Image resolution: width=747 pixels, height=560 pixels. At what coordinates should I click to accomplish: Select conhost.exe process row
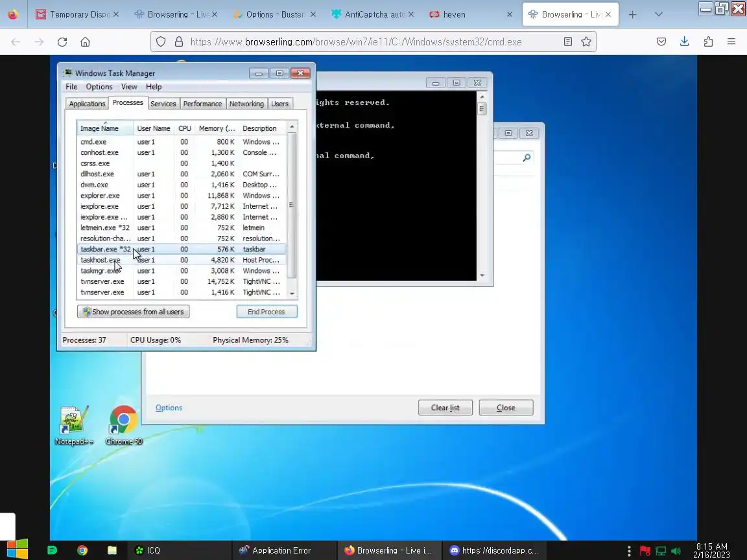(182, 153)
